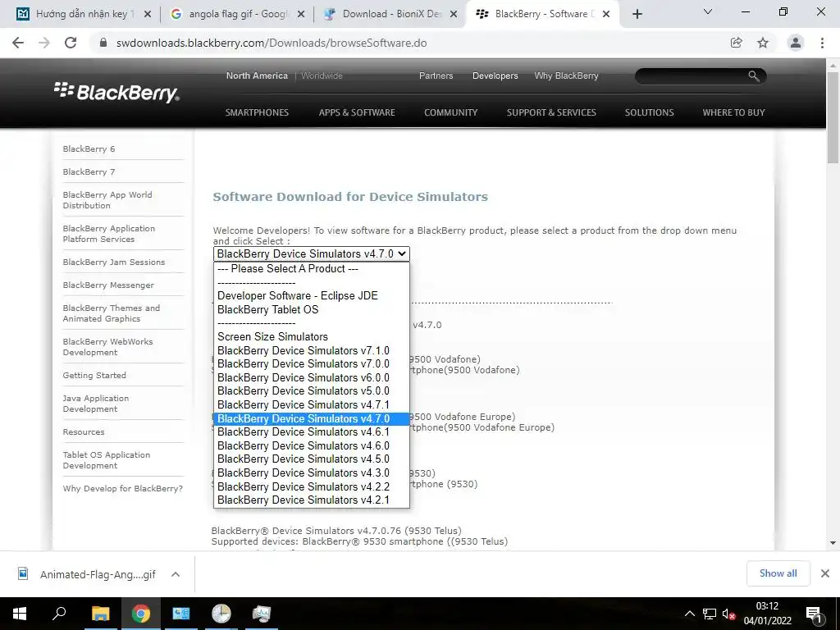Open WHERE TO BUY menu
This screenshot has width=840, height=630.
[x=733, y=112]
